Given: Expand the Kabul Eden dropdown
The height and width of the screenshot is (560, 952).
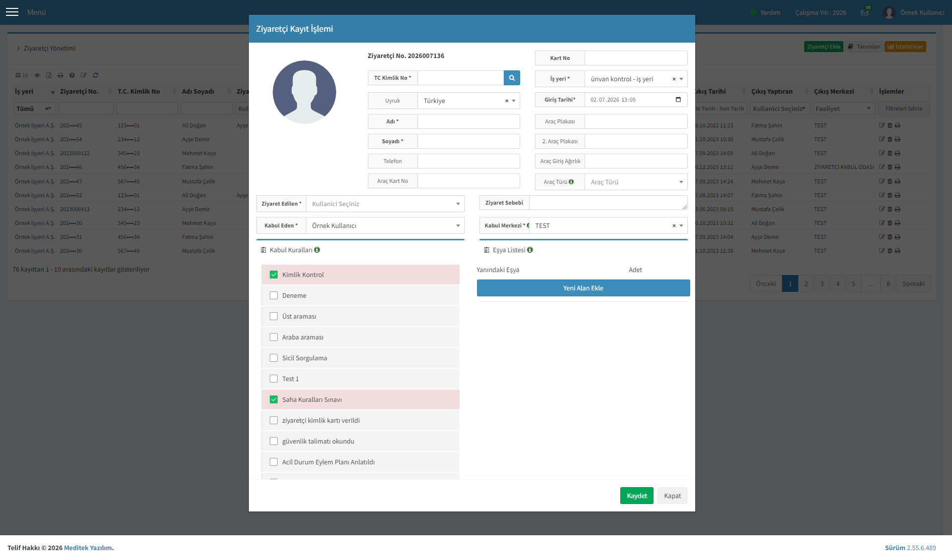Looking at the screenshot, I should pyautogui.click(x=385, y=225).
